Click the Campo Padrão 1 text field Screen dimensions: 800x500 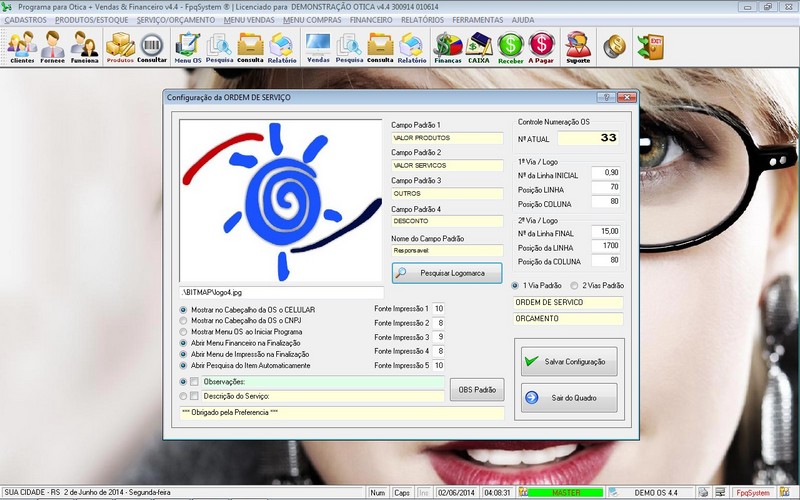[x=447, y=138]
